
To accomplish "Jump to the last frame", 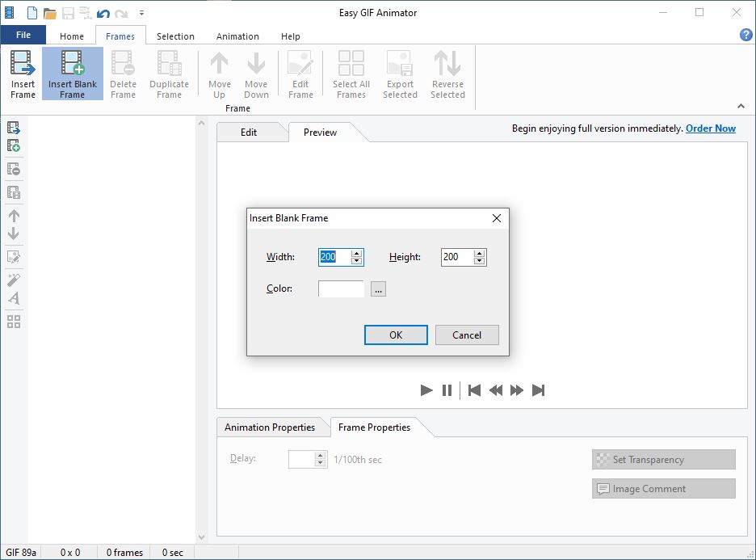I will click(x=538, y=390).
